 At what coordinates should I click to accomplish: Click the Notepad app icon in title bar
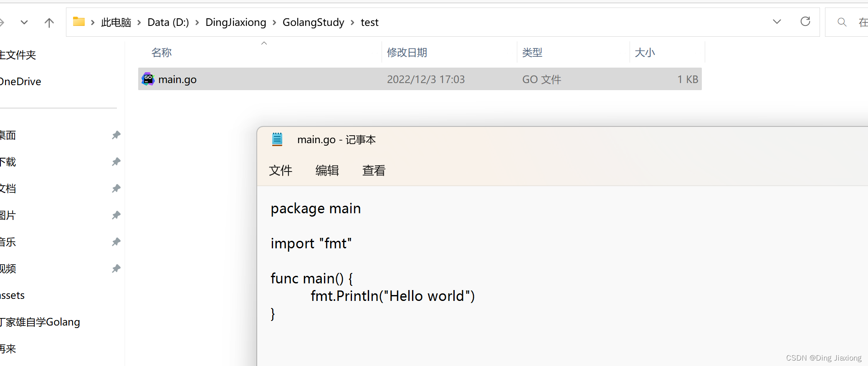(277, 139)
